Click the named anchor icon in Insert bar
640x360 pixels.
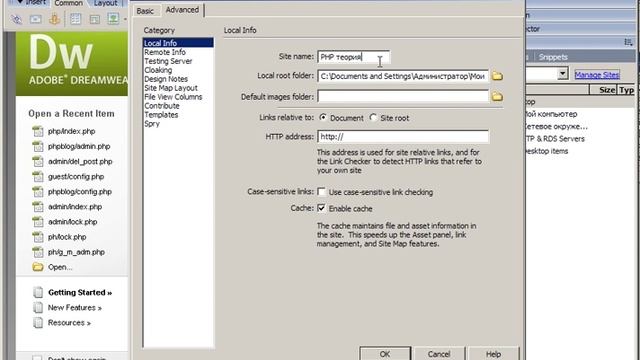point(54,19)
